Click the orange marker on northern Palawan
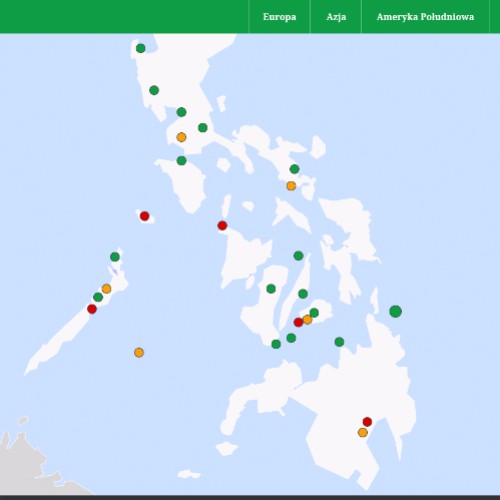The image size is (500, 500). [106, 288]
